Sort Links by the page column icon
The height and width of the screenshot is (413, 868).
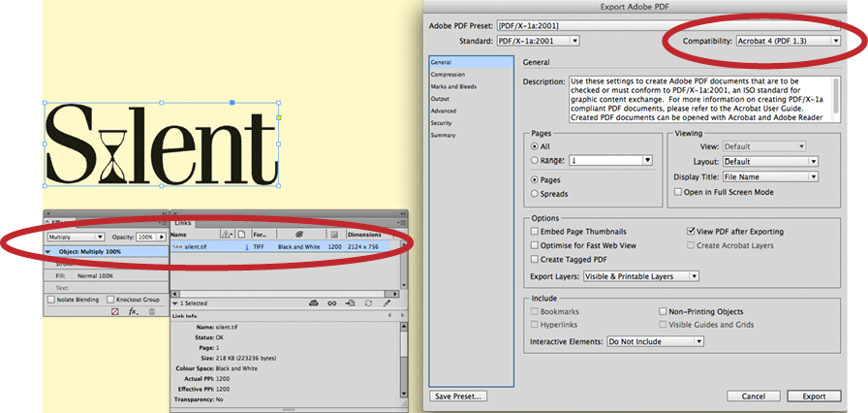[x=243, y=235]
